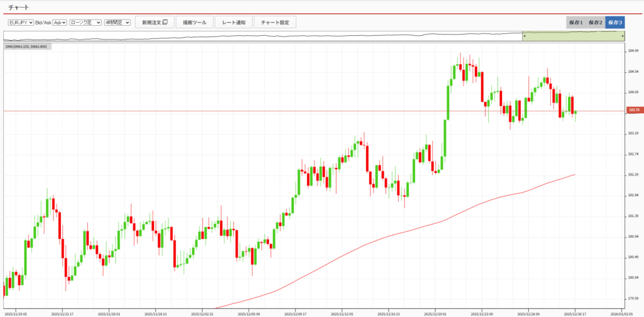Click the レート通知 rate alert button

(233, 23)
